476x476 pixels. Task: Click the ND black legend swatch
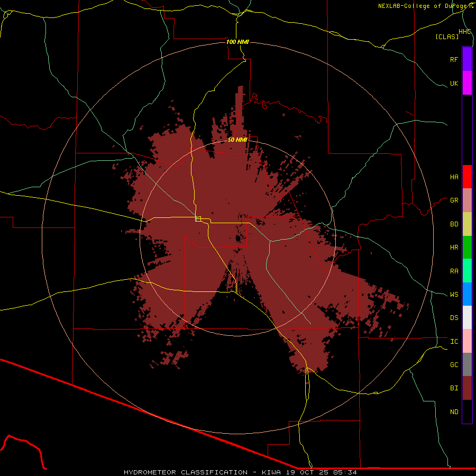click(x=467, y=411)
